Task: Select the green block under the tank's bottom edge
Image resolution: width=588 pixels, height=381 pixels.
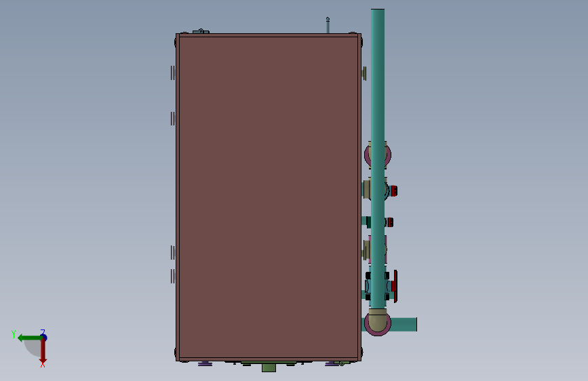Action: tap(269, 367)
